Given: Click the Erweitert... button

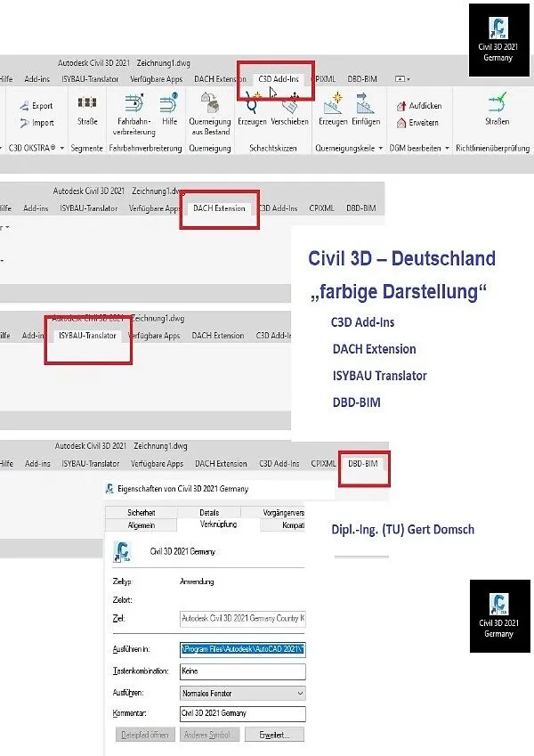Looking at the screenshot, I should 275,734.
